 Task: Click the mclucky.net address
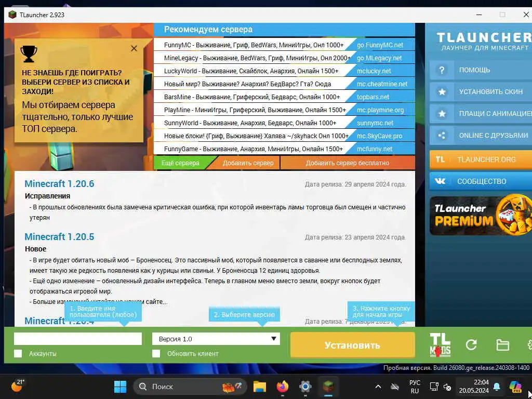374,71
